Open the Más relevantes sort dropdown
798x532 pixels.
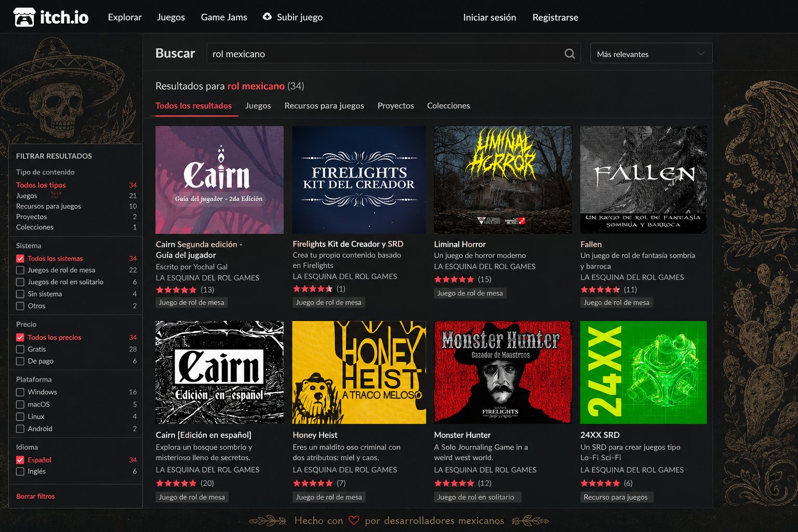(651, 54)
